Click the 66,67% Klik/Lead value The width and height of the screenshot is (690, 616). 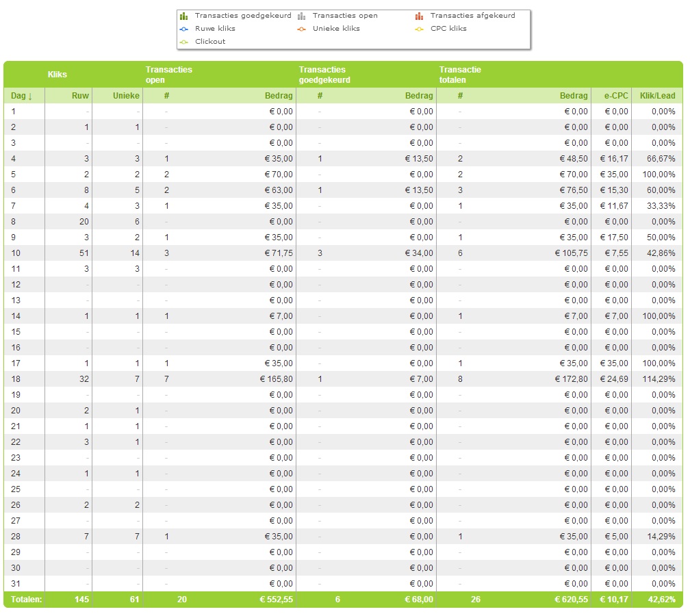(x=661, y=159)
